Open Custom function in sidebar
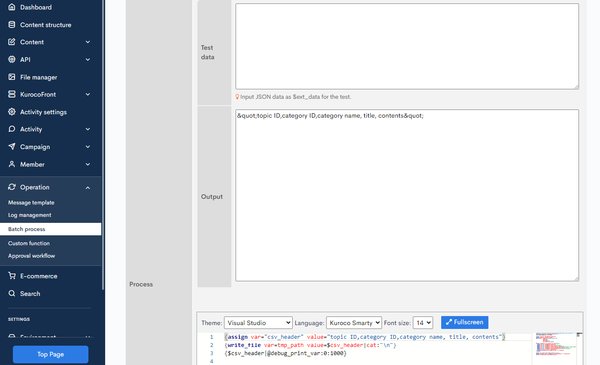Viewport: 600px width, 365px height. click(x=29, y=243)
